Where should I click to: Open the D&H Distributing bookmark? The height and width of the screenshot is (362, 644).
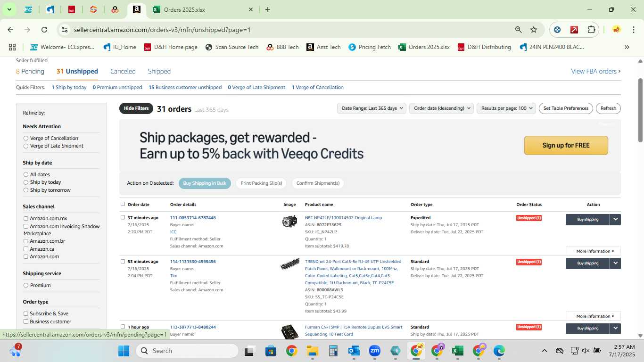[x=484, y=47]
